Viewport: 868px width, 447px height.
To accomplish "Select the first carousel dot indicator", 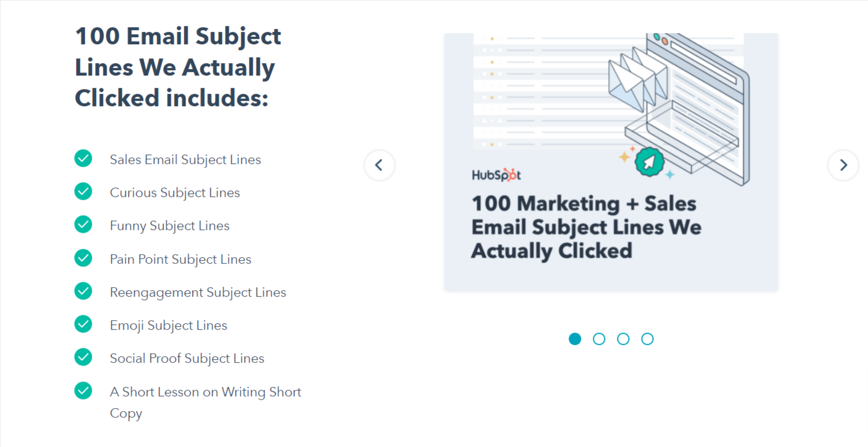I will click(x=575, y=339).
